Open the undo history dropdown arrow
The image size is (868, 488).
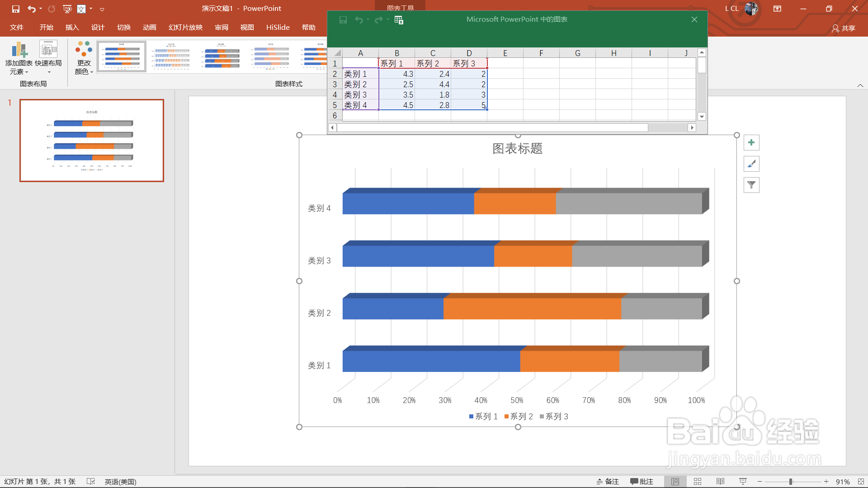coord(41,8)
